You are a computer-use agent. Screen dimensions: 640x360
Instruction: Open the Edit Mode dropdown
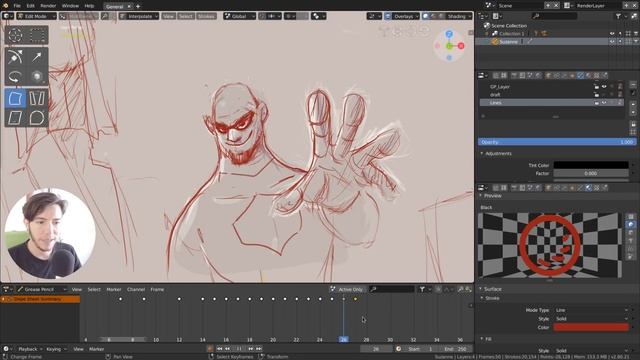click(x=36, y=16)
